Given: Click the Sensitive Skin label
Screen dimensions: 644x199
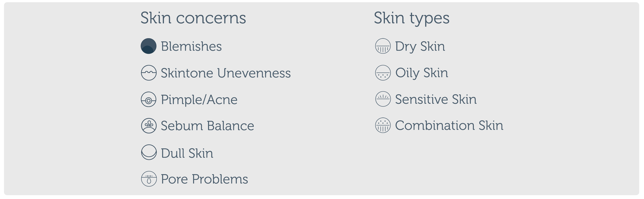Looking at the screenshot, I should pos(436,99).
